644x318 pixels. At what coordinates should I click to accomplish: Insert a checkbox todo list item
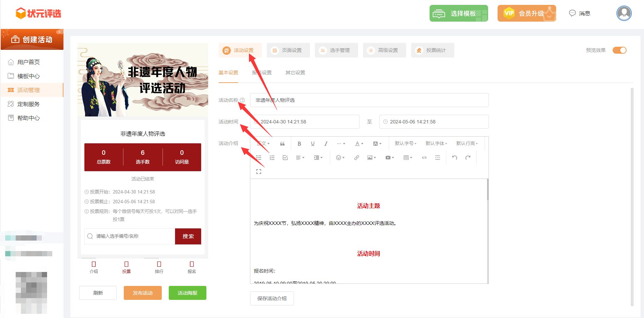tap(285, 158)
